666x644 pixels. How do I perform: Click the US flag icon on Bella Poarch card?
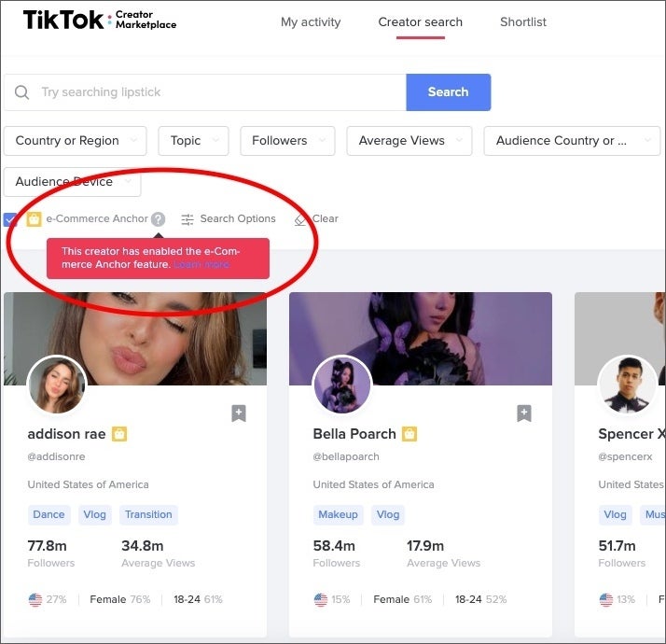[321, 600]
